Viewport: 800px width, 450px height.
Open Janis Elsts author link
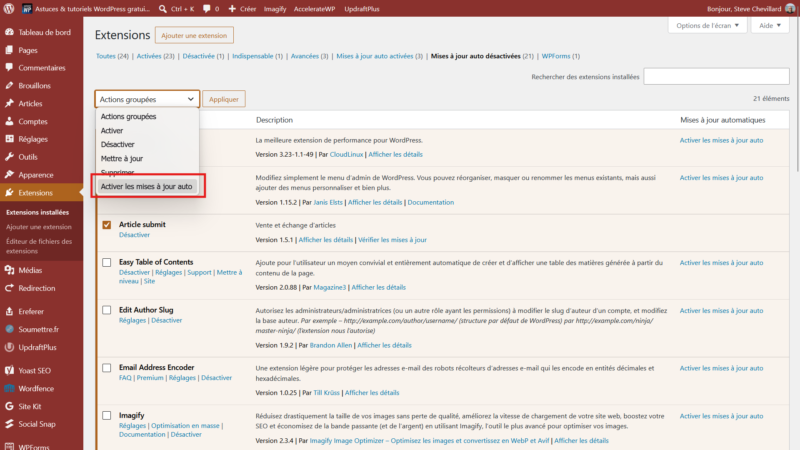pyautogui.click(x=328, y=202)
